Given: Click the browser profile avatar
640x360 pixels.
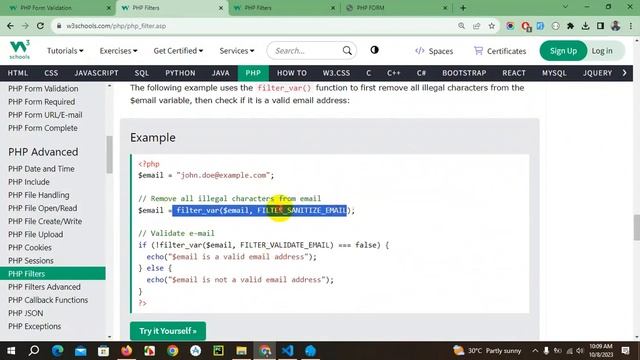Looking at the screenshot, I should coord(616,26).
